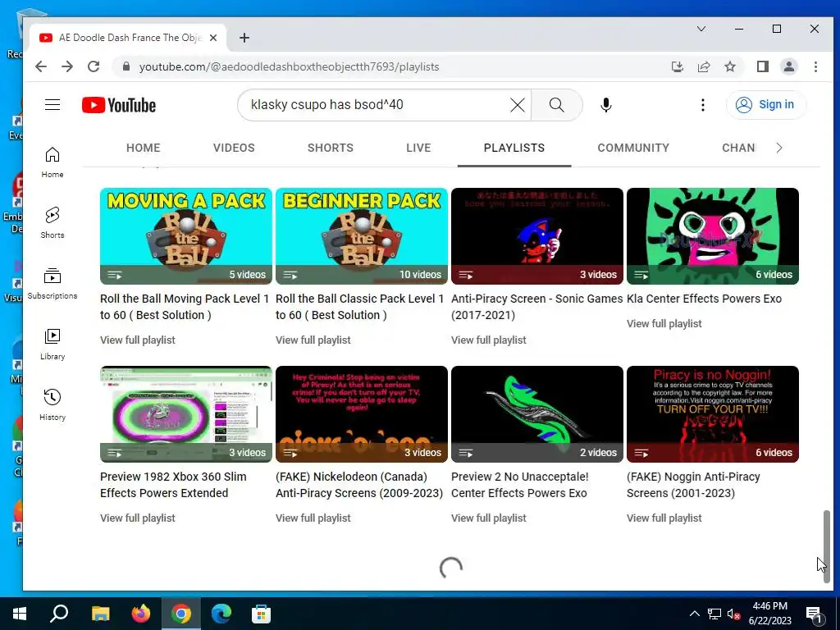840x630 pixels.
Task: Go back with the browser arrow
Action: (41, 66)
